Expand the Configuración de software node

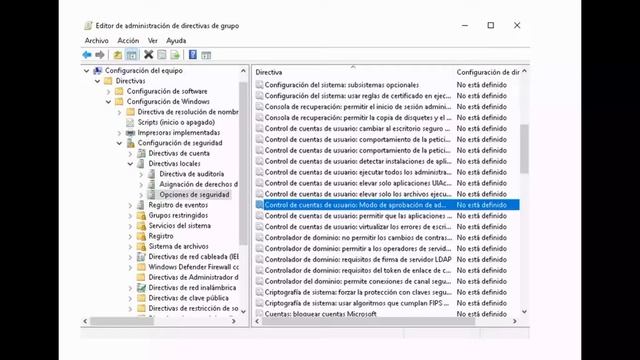coord(109,91)
